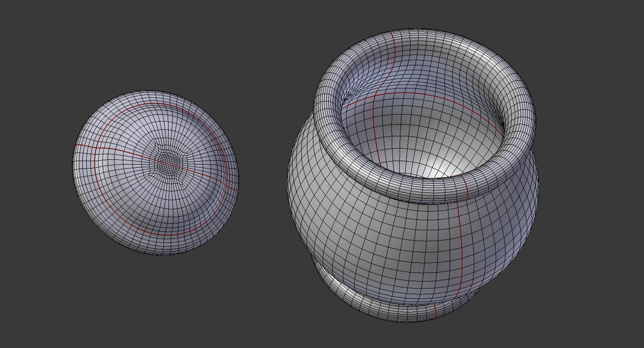The width and height of the screenshot is (644, 348).
Task: Click the short red seam on the base ring
Action: click(435, 310)
